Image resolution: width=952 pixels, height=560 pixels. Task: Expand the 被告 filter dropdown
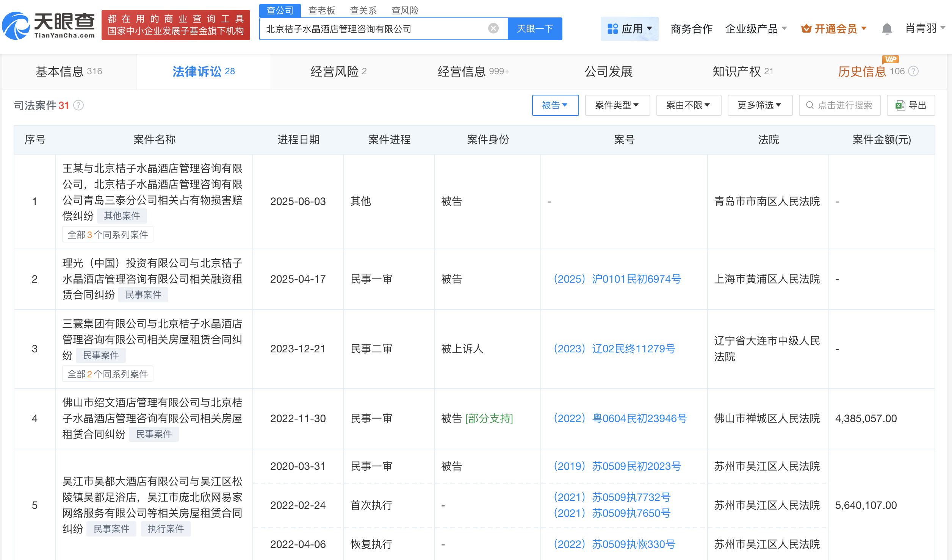555,105
